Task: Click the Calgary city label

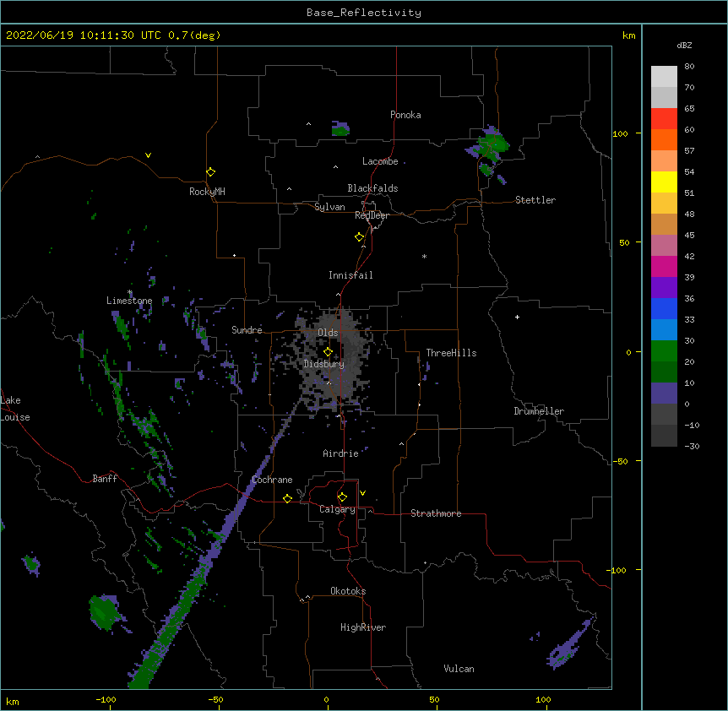Action: tap(337, 509)
